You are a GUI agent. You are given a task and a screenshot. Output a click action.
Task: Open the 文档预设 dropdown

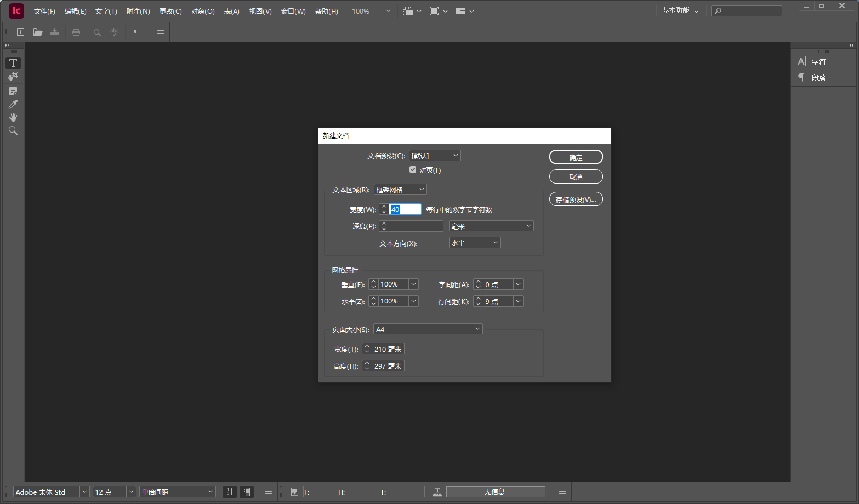click(x=455, y=156)
